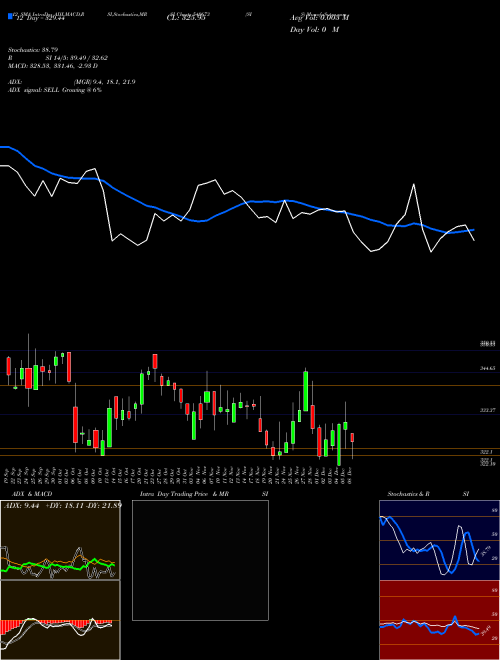Click the 'Day Vol: 0 M' label
The image size is (500, 660).
coord(314,30)
